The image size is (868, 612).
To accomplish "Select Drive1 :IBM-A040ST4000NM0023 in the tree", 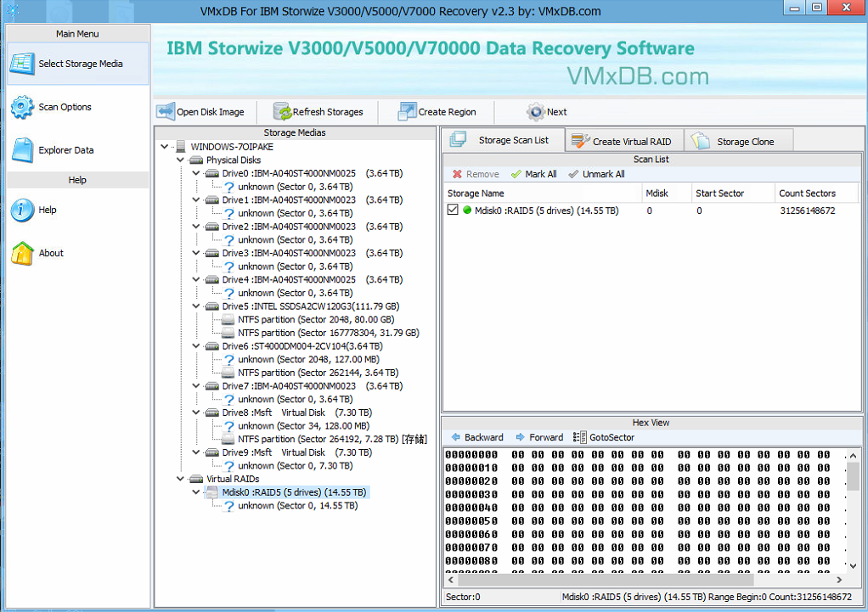I will point(313,199).
